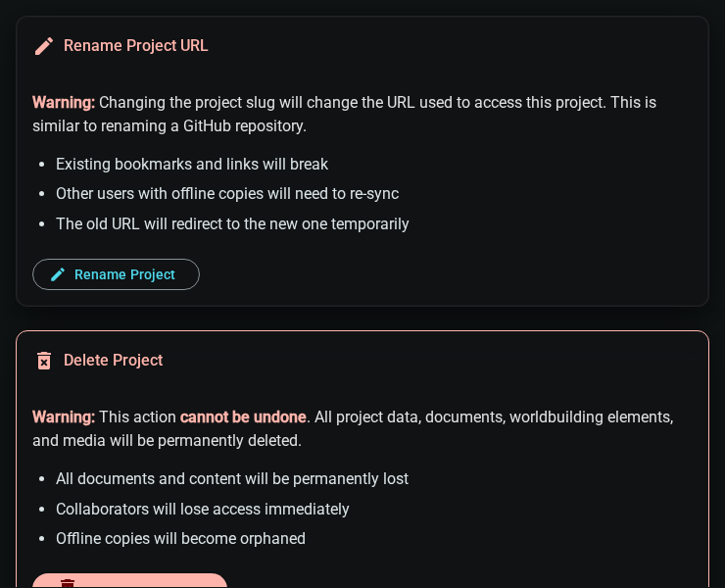
Task: Click 'Other users with offline copies' bullet
Action: point(227,194)
